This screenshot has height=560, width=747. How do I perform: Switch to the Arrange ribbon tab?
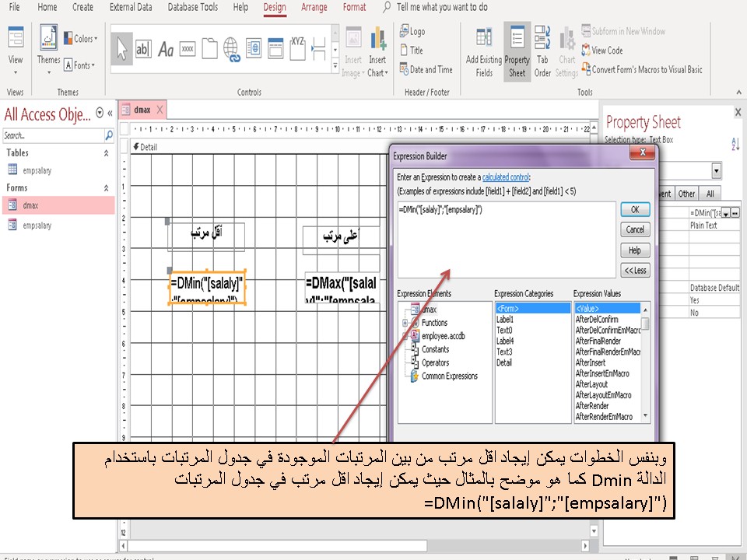[x=314, y=6]
